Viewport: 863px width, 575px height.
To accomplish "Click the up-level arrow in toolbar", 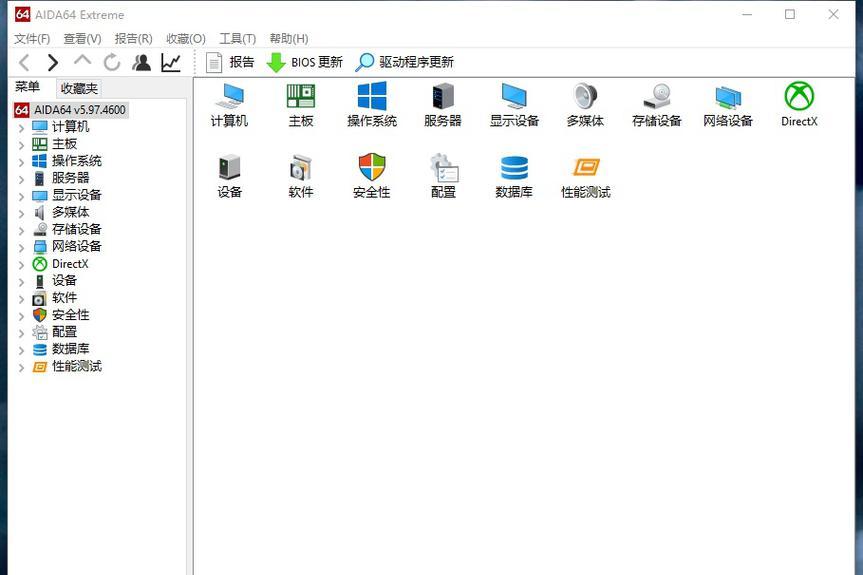I will pos(83,61).
